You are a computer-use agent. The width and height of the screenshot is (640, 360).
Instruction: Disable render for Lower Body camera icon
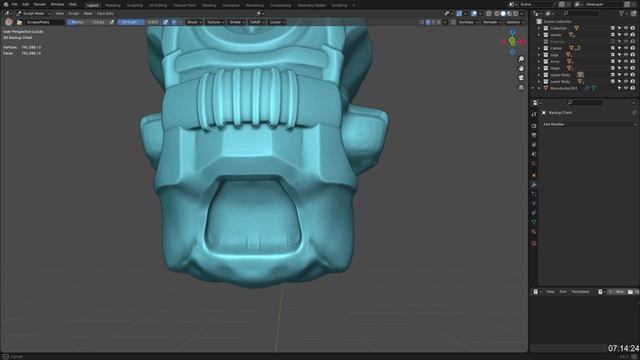[x=633, y=82]
